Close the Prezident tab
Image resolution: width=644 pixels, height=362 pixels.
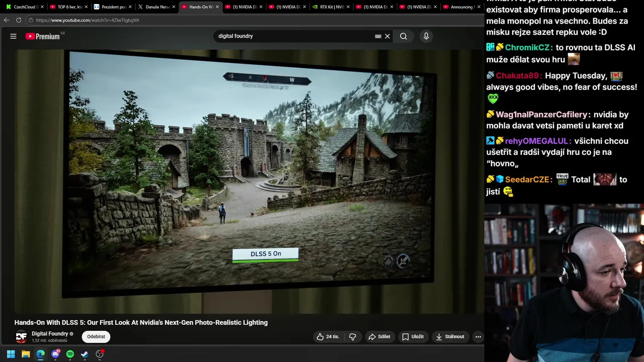point(130,7)
